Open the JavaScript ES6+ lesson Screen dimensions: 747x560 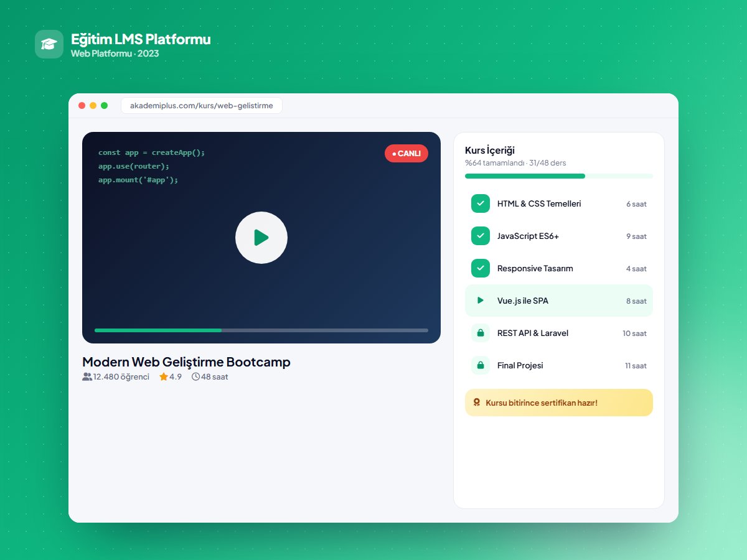[x=559, y=236]
